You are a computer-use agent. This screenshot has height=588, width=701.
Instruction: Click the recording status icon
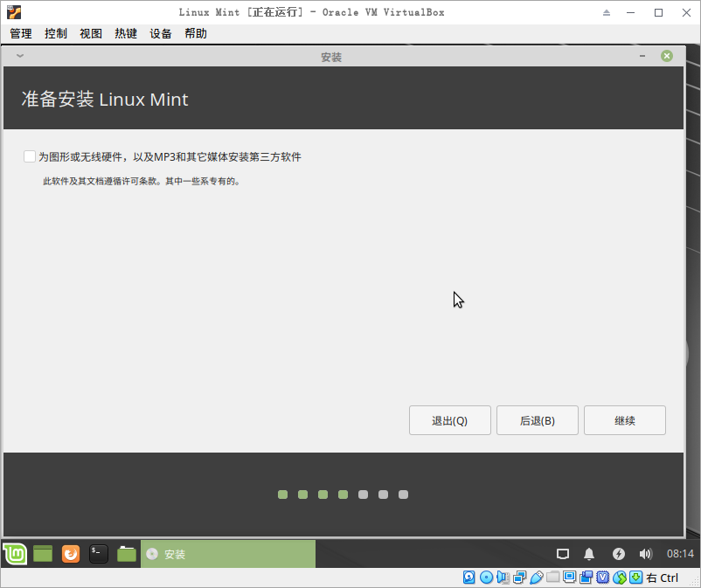tap(587, 578)
